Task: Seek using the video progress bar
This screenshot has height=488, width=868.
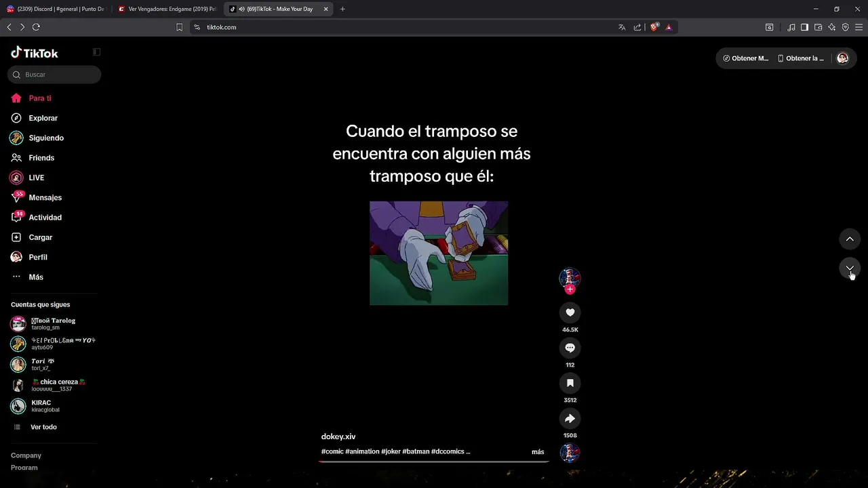Action: point(434,462)
